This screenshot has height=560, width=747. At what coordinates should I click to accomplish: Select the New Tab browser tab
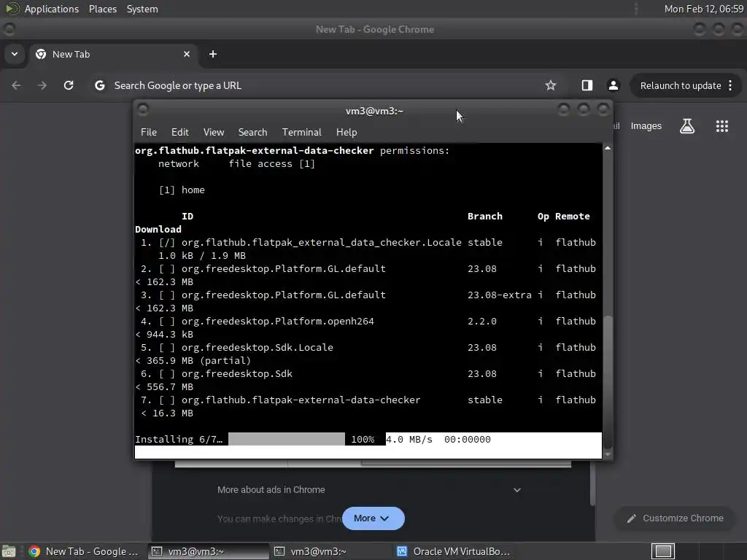pyautogui.click(x=113, y=54)
